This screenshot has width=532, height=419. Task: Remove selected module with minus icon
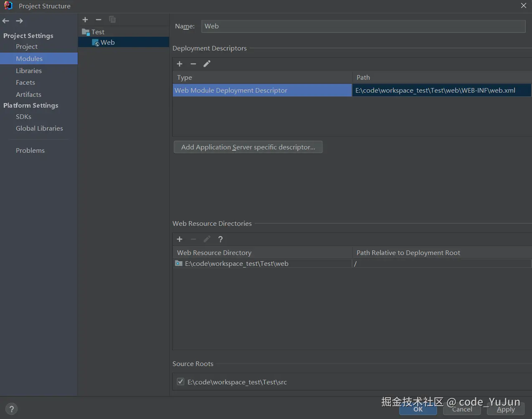click(99, 20)
